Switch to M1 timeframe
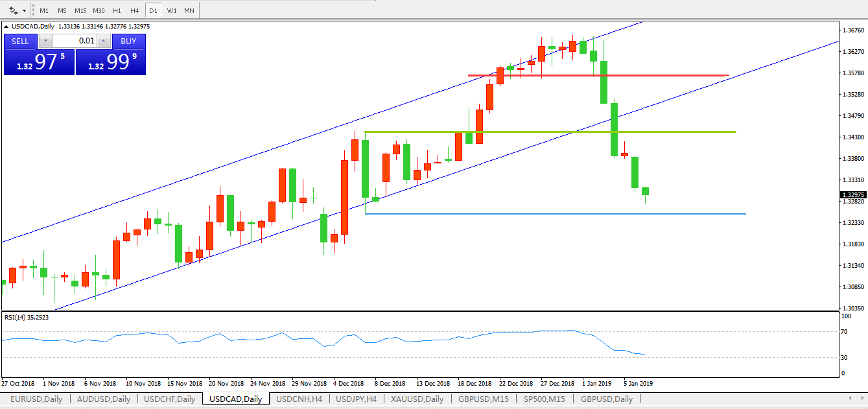Image resolution: width=868 pixels, height=409 pixels. point(44,10)
